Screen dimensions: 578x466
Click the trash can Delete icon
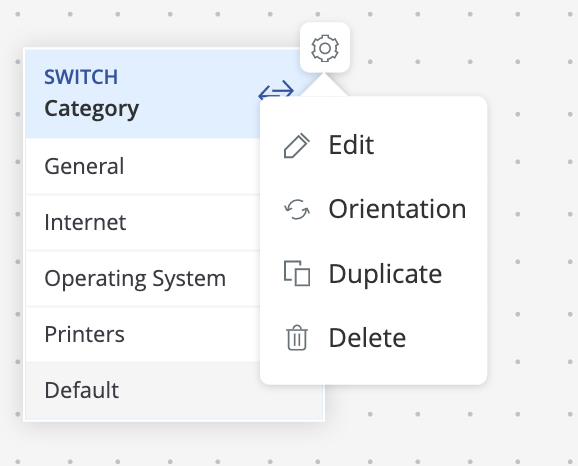[x=297, y=337]
